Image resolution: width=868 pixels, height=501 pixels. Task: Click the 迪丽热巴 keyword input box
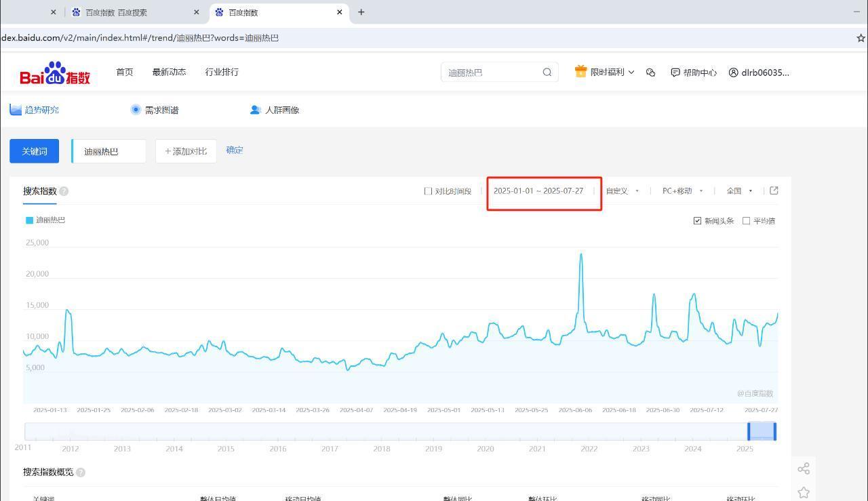(109, 151)
